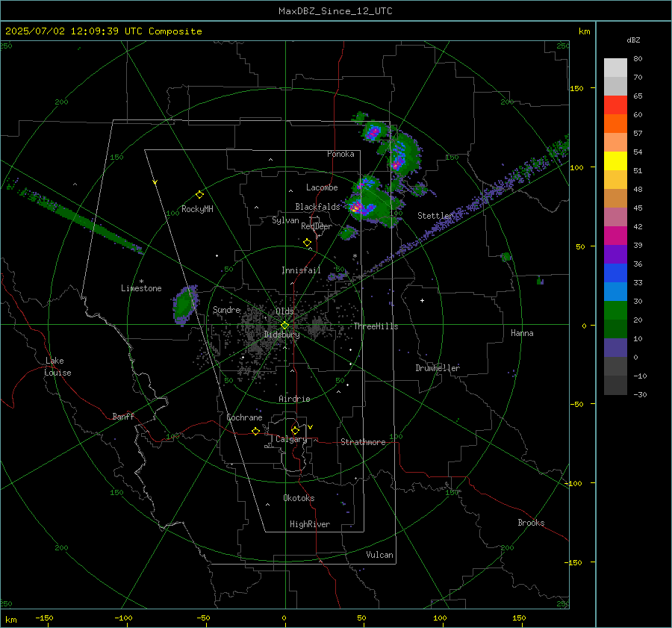This screenshot has width=672, height=628.
Task: Click the 2025/07/02 12:09:39 UTC Composite timestamp
Action: (x=103, y=31)
